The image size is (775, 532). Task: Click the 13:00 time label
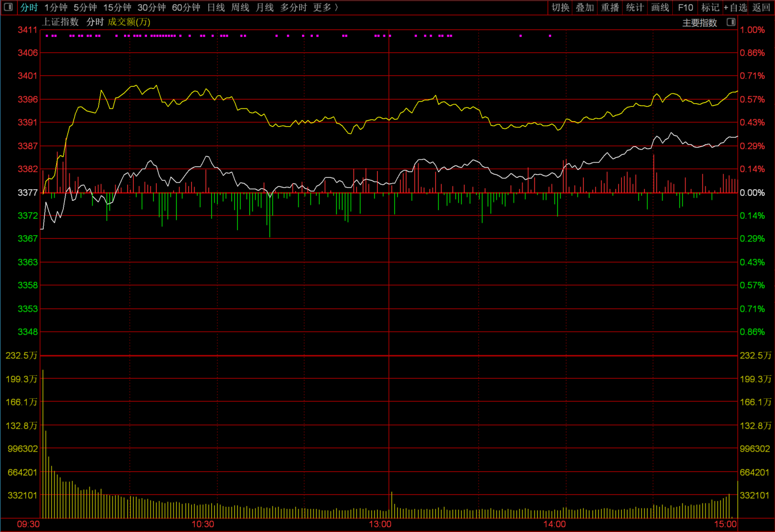pos(380,525)
